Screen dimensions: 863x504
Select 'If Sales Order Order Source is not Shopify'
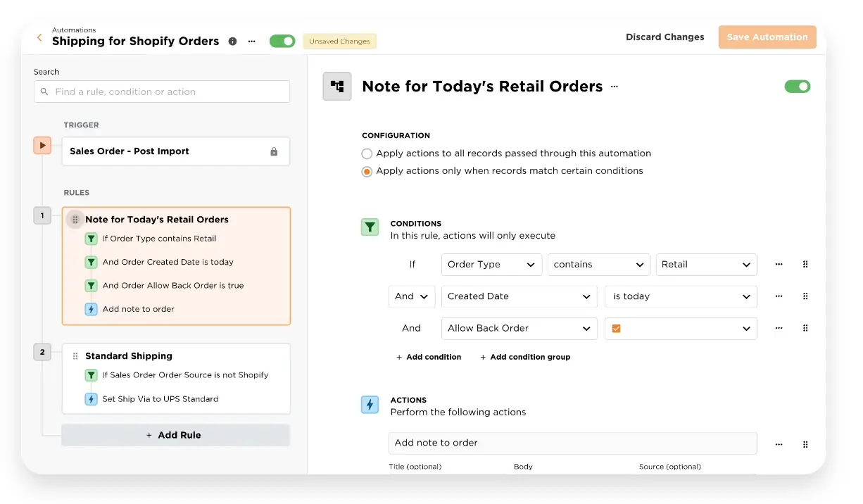point(185,375)
